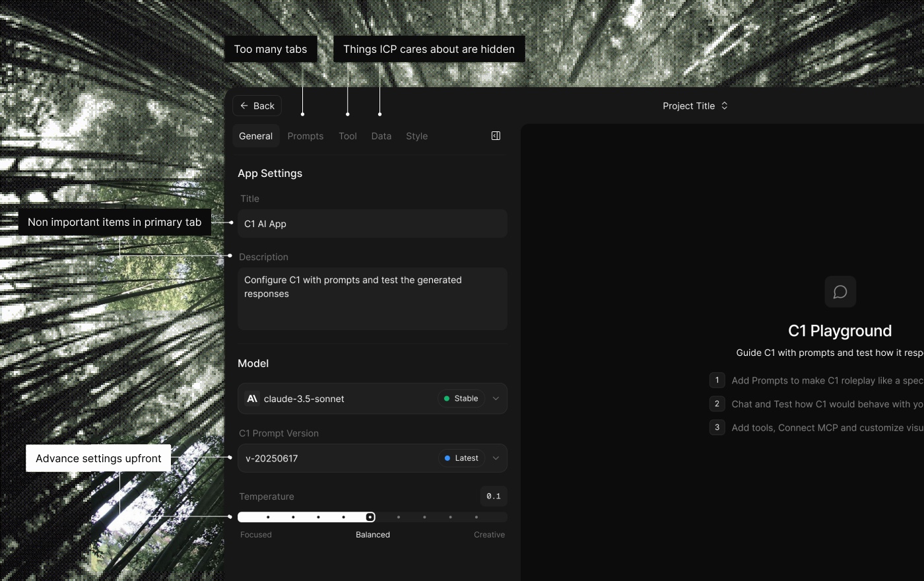Focus the Description text area
The image size is (924, 581).
click(x=372, y=298)
